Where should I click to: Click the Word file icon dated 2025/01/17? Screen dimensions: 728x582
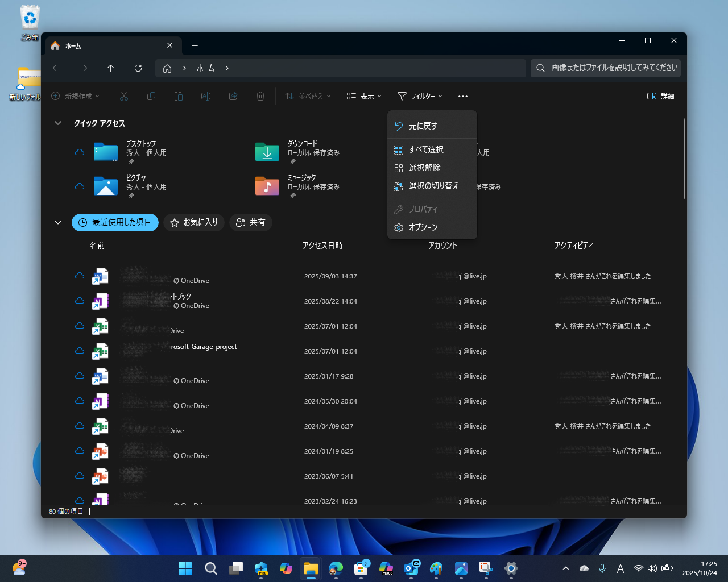click(101, 376)
